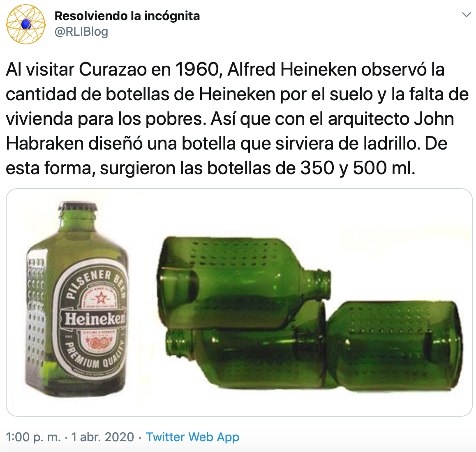Click the Heineken name on the bottle label

click(x=95, y=319)
